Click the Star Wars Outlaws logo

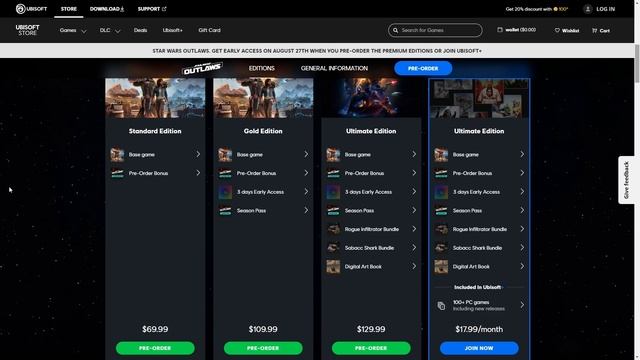coord(202,68)
